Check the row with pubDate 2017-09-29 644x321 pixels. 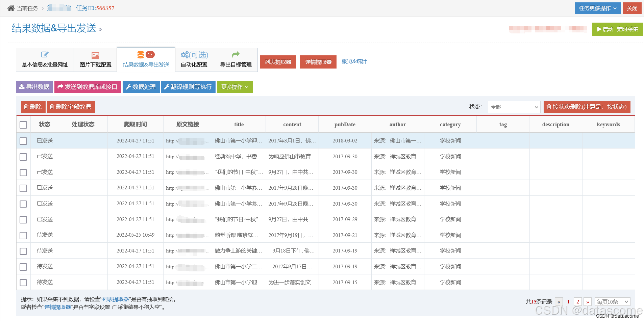tap(23, 220)
